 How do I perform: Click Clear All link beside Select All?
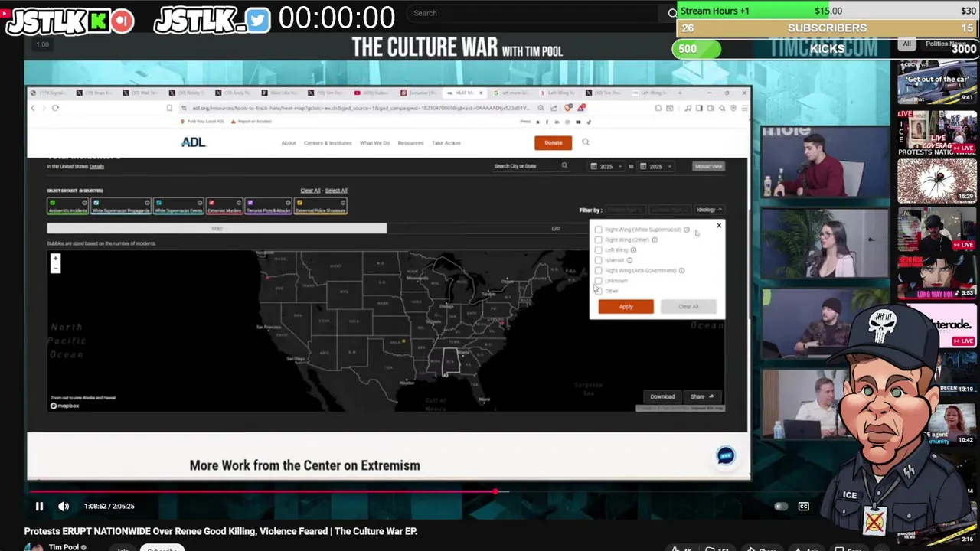310,191
